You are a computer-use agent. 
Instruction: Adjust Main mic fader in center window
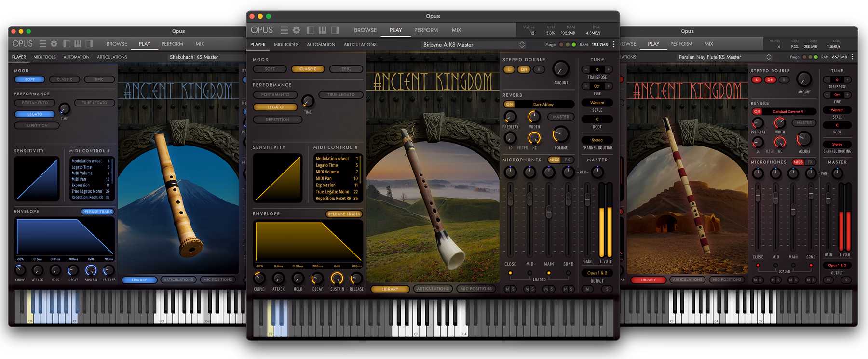pyautogui.click(x=548, y=212)
